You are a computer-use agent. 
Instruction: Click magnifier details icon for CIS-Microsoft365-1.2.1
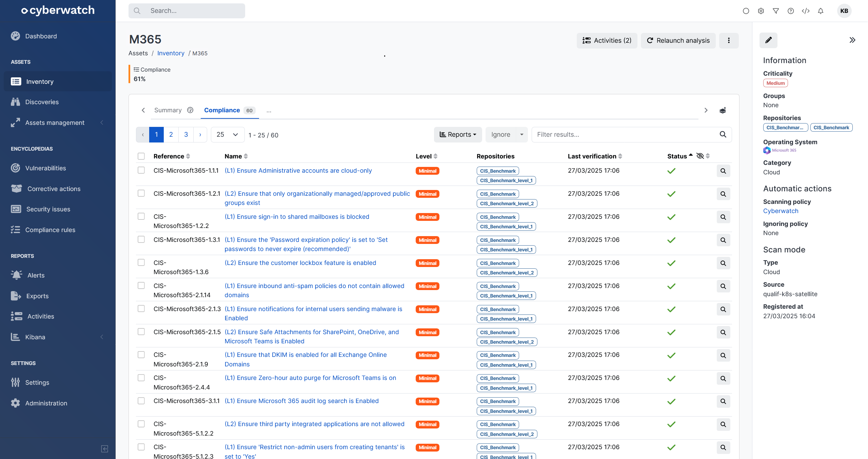click(723, 194)
